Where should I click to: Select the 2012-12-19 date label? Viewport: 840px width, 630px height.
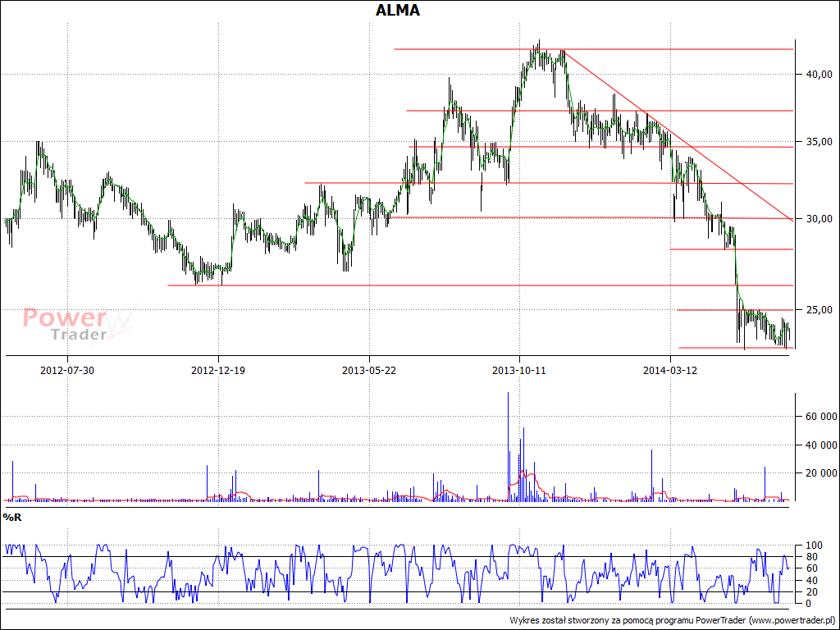(x=218, y=370)
